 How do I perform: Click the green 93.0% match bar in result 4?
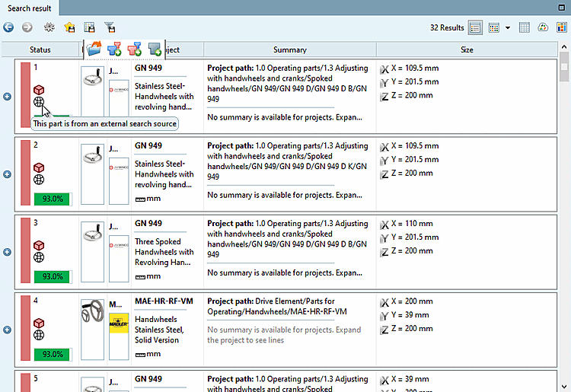tap(52, 354)
